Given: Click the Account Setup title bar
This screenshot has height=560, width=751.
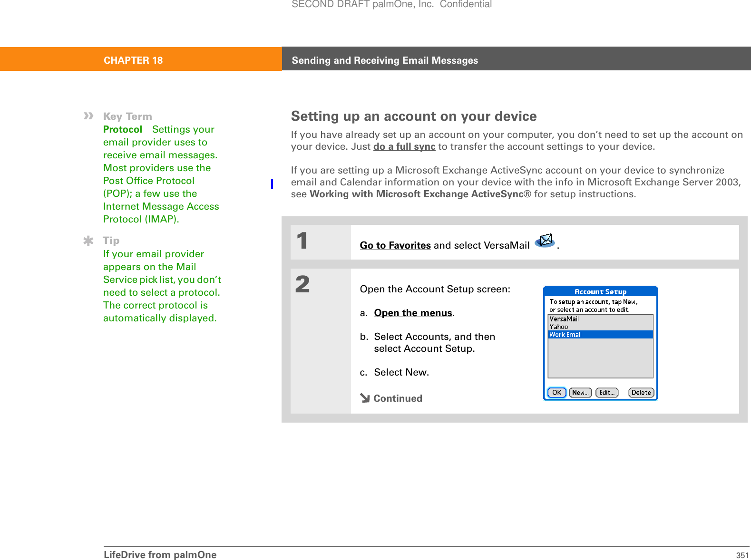Looking at the screenshot, I should point(600,292).
